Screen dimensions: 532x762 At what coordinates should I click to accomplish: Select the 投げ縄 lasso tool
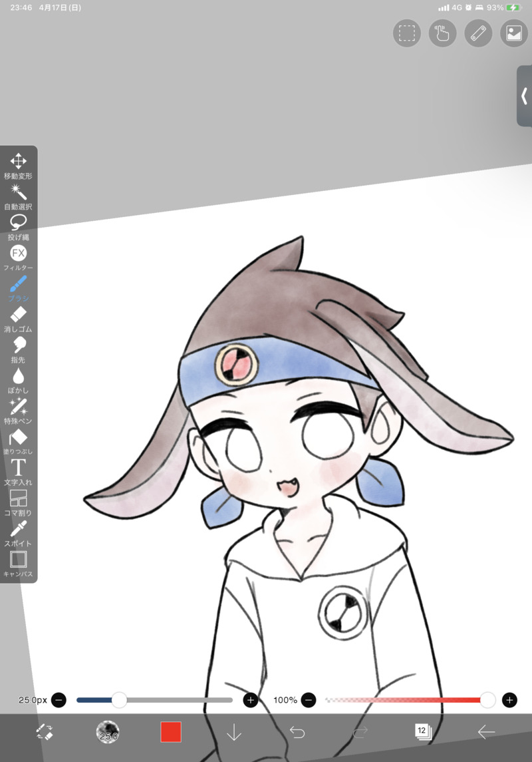[x=19, y=228]
